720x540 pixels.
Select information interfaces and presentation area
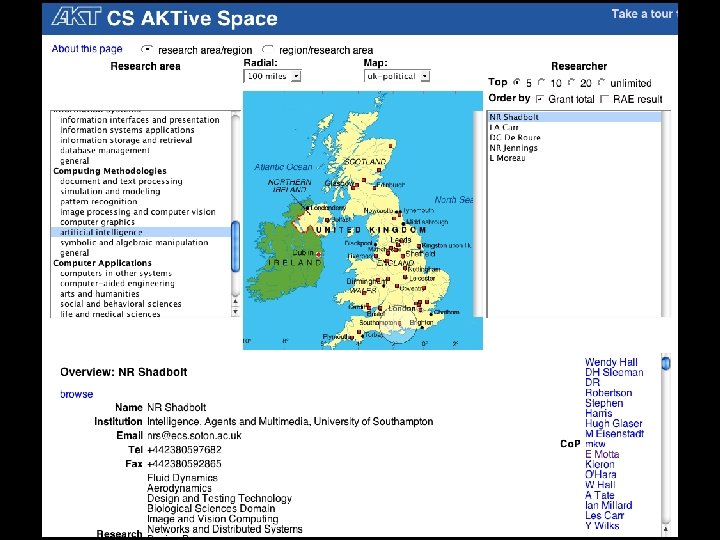[140, 120]
